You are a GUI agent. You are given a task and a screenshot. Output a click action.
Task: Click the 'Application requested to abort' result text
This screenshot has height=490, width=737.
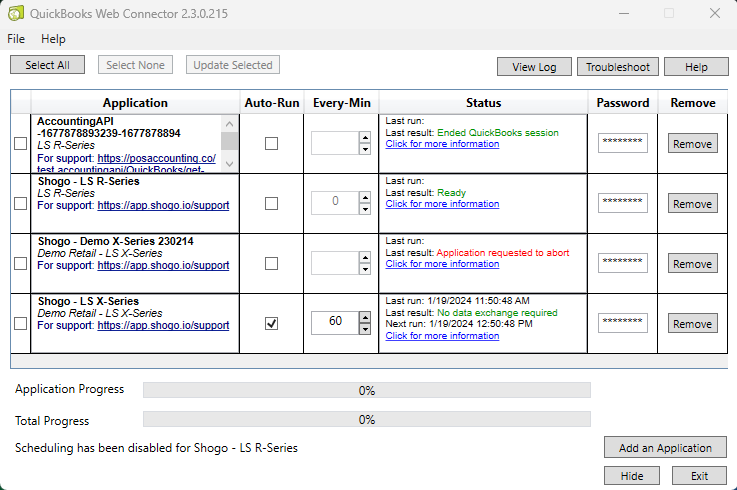pyautogui.click(x=502, y=253)
